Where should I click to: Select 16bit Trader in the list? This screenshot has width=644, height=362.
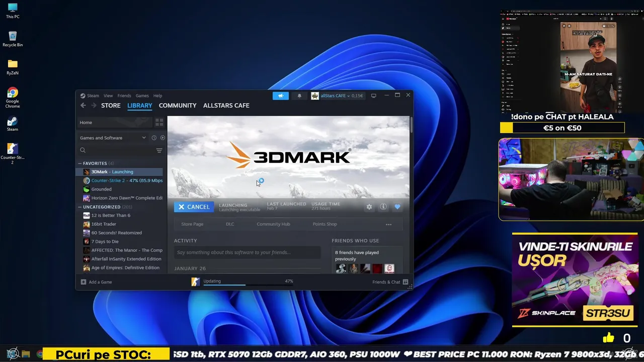click(119, 224)
